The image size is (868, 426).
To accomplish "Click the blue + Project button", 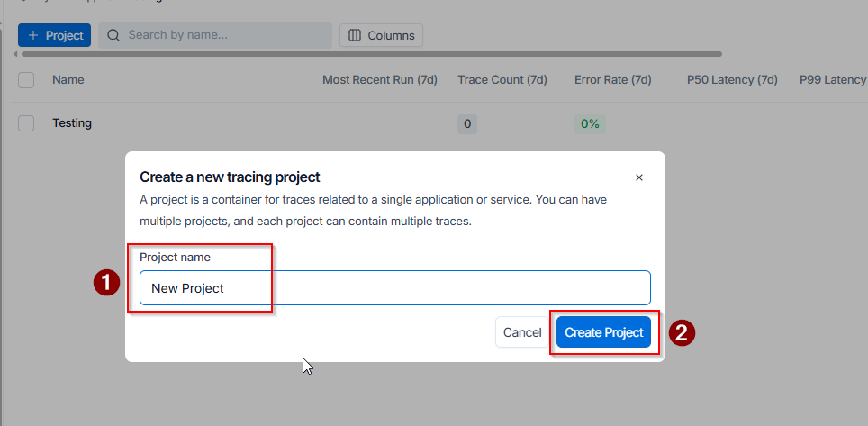I will click(54, 35).
